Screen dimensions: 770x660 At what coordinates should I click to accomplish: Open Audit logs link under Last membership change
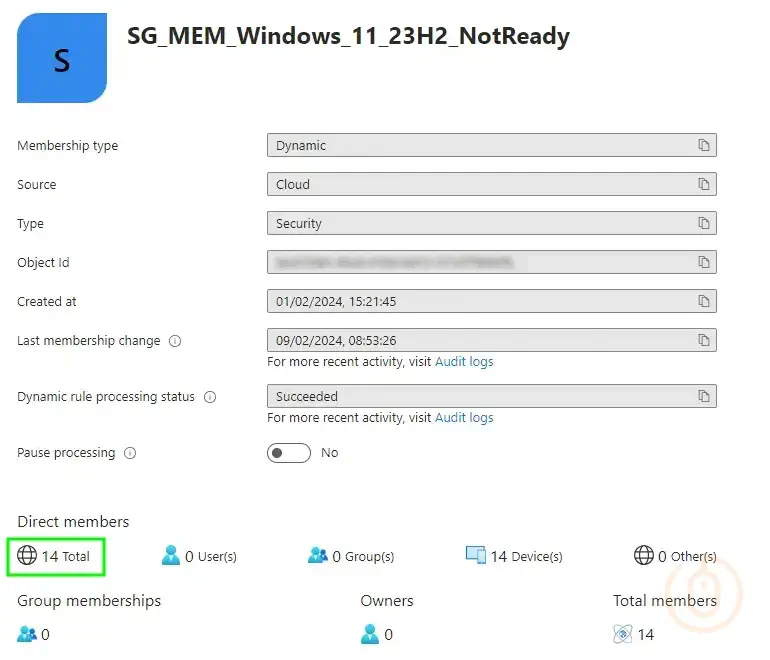coord(464,362)
